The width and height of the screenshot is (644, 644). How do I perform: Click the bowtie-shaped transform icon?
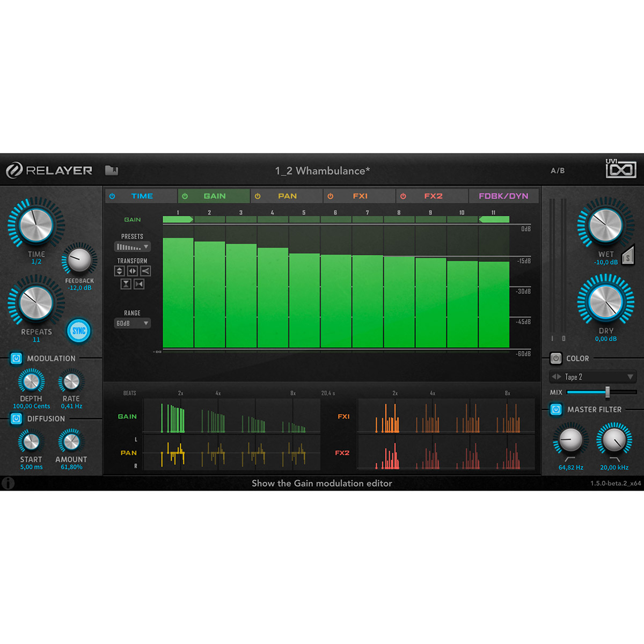click(139, 284)
